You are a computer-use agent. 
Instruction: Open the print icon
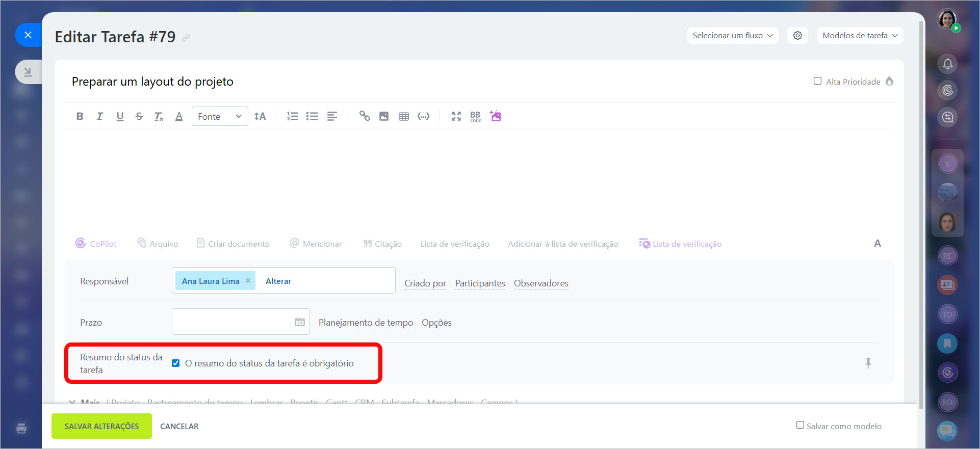21,429
